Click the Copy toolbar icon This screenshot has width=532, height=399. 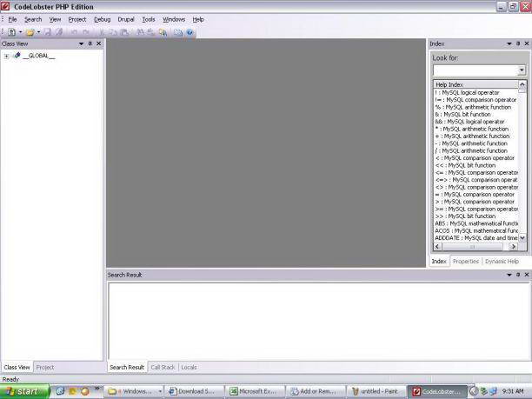click(113, 32)
